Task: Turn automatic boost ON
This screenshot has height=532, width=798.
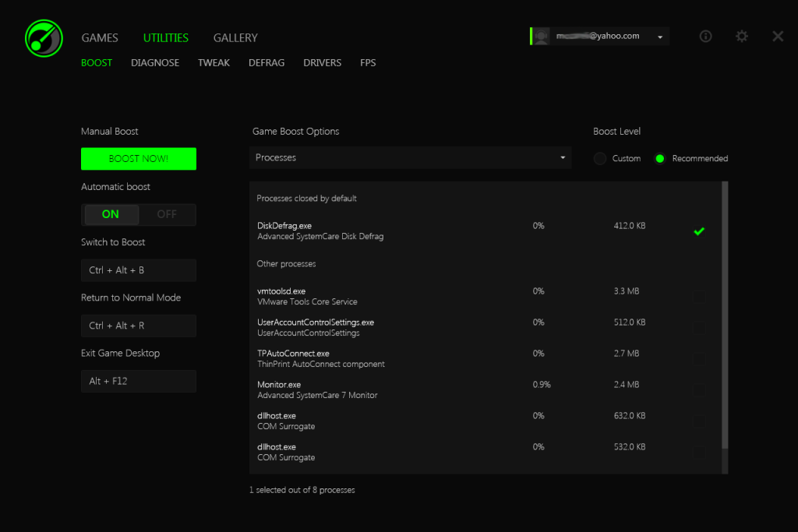Action: tap(111, 214)
